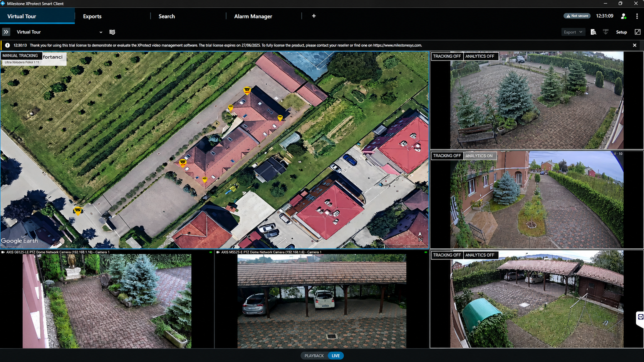
Task: Open the Export dropdown button
Action: click(x=573, y=32)
